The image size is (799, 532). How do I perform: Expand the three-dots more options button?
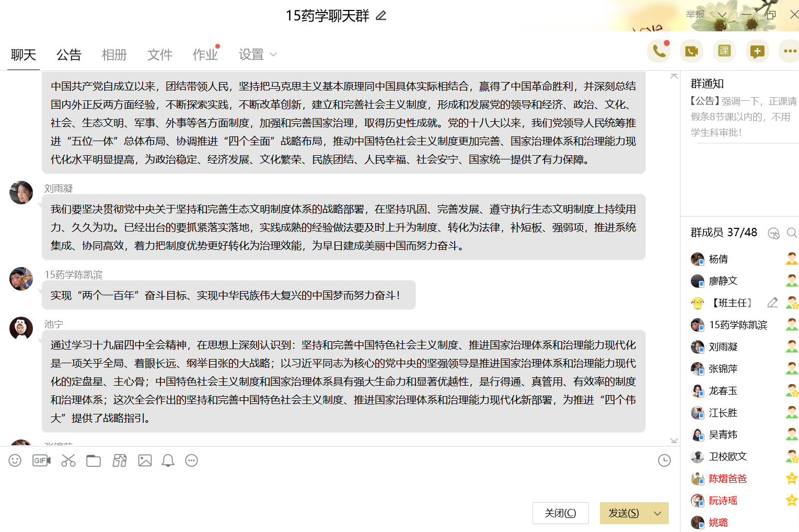pyautogui.click(x=790, y=51)
